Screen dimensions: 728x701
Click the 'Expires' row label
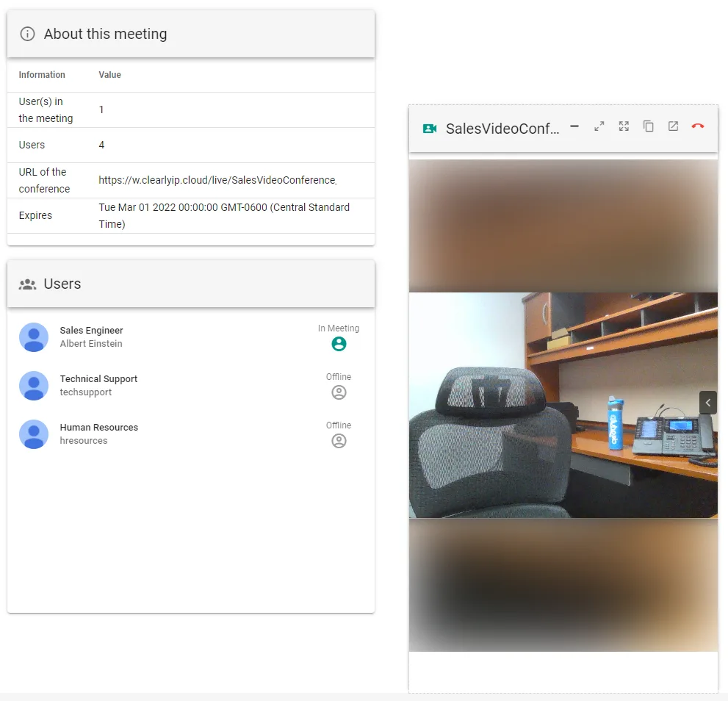(35, 215)
